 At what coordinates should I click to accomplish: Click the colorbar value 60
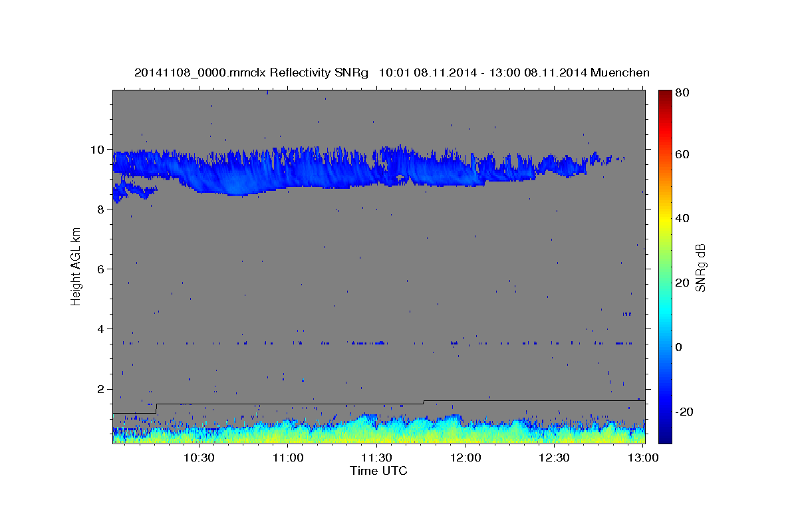[682, 154]
